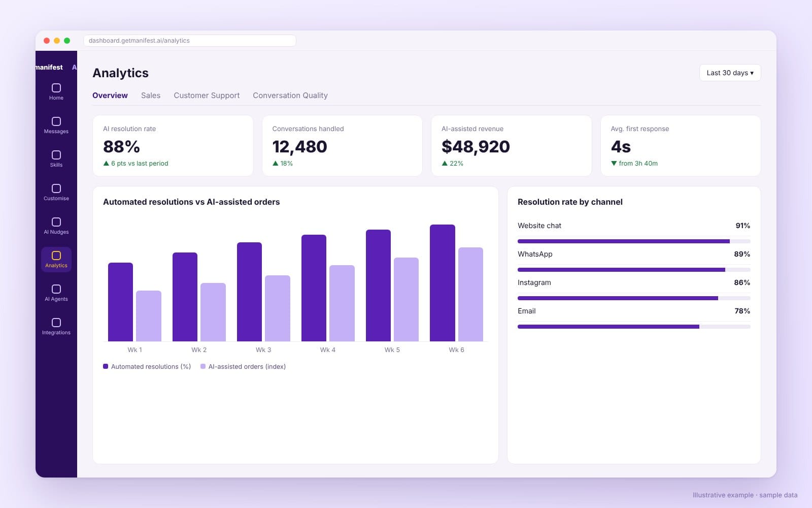Click the yellow browser window button

point(57,41)
